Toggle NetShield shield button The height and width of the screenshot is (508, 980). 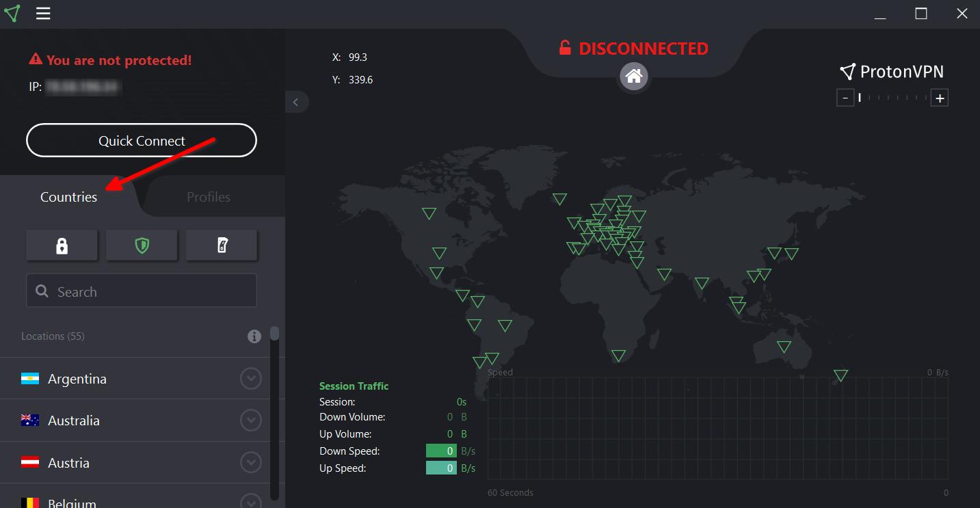pyautogui.click(x=142, y=245)
